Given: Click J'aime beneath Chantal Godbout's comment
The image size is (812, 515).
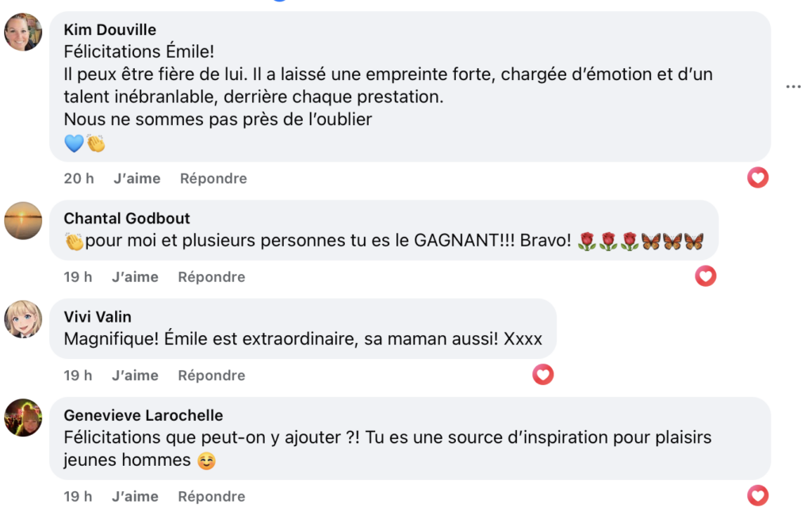Looking at the screenshot, I should (x=134, y=277).
